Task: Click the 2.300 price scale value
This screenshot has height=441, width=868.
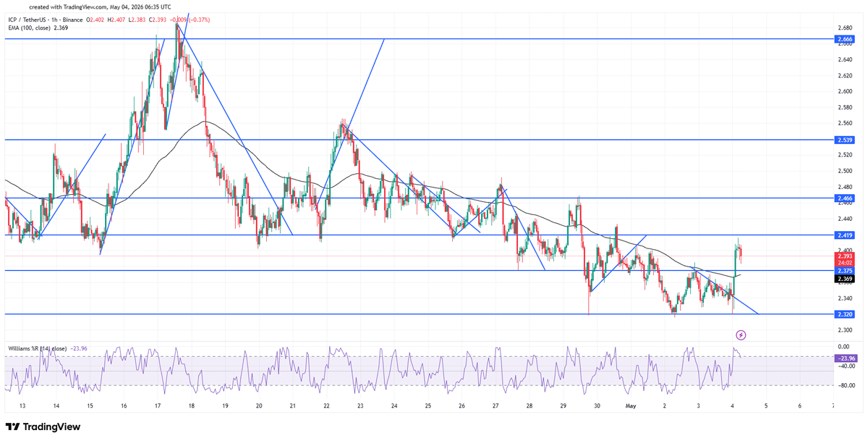Action: [x=845, y=330]
